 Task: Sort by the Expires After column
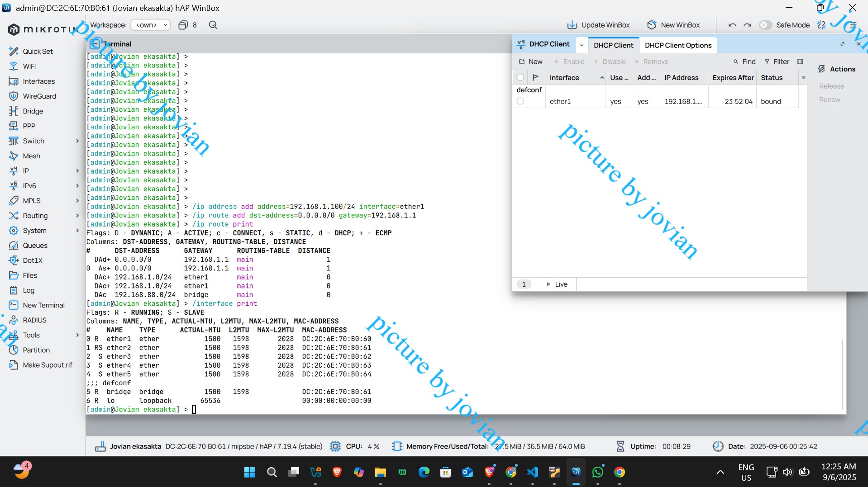[733, 78]
